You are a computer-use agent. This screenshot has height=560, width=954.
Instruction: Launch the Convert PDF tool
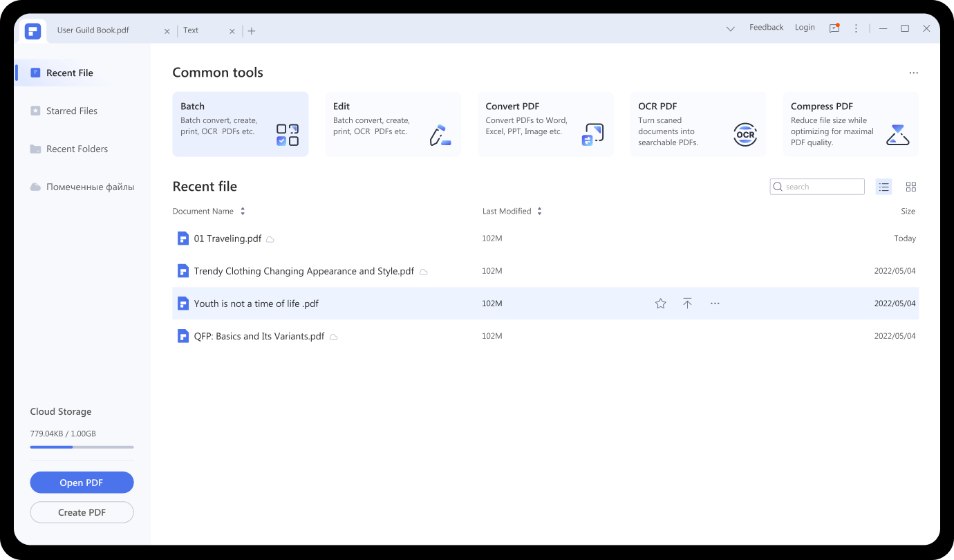tap(545, 124)
